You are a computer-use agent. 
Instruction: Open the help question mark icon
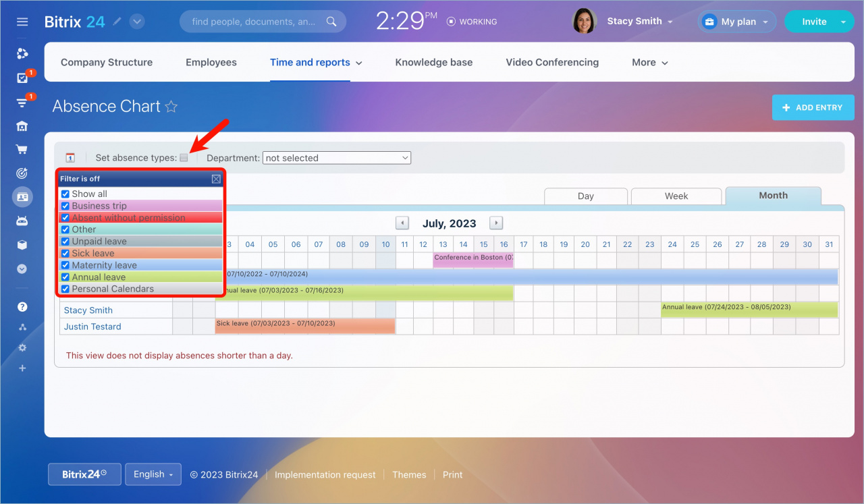pos(22,306)
